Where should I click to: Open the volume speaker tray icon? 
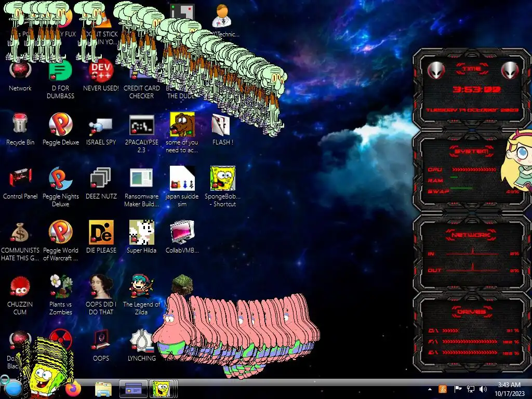483,389
